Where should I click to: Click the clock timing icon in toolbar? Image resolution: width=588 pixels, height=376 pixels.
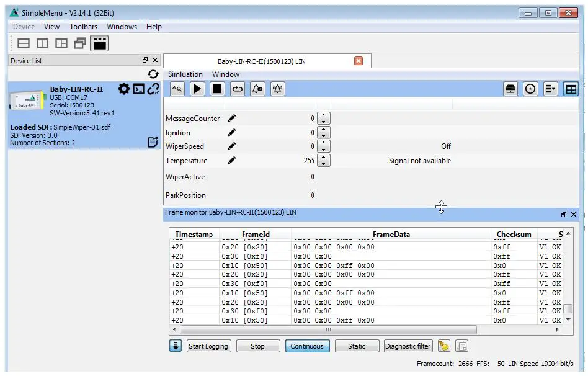pyautogui.click(x=530, y=89)
